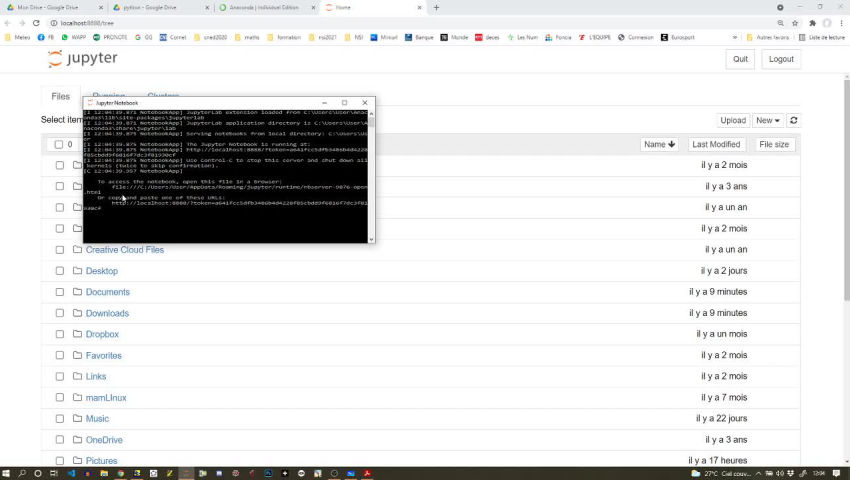Screen dimensions: 850x480
Task: Bookmark this page with the star icon
Action: pyautogui.click(x=795, y=22)
